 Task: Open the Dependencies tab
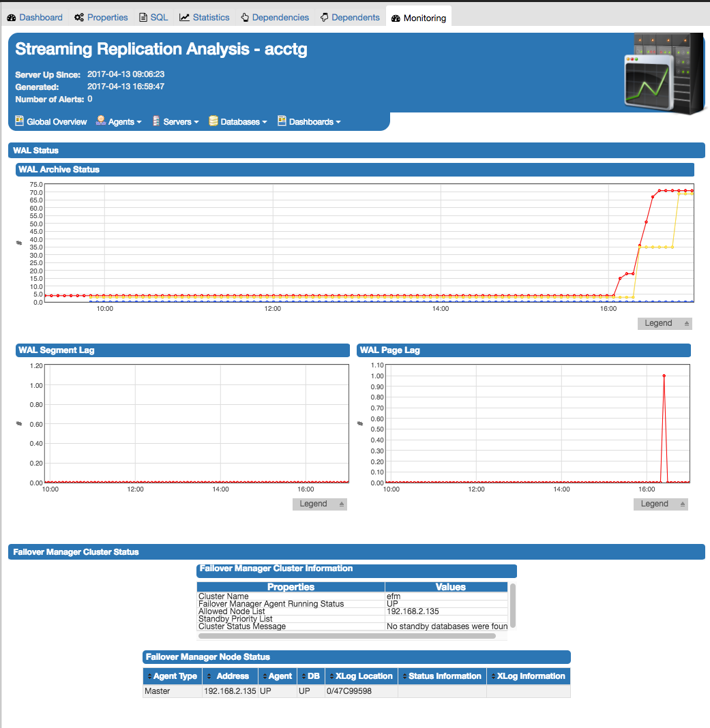[275, 17]
